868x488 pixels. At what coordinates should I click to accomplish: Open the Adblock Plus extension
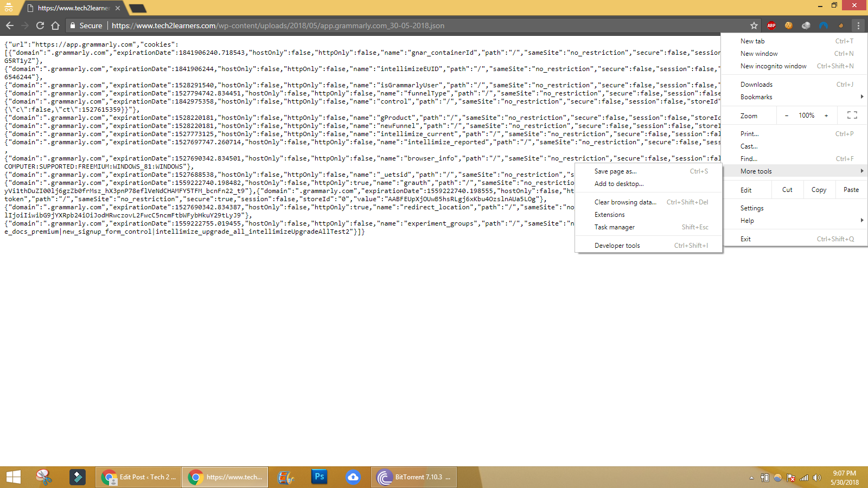tap(771, 25)
